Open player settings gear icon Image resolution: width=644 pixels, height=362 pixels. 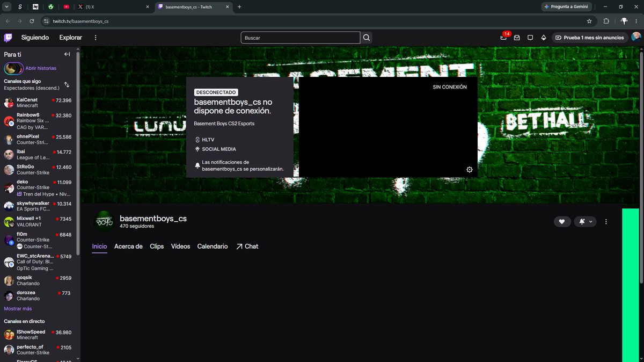(470, 170)
